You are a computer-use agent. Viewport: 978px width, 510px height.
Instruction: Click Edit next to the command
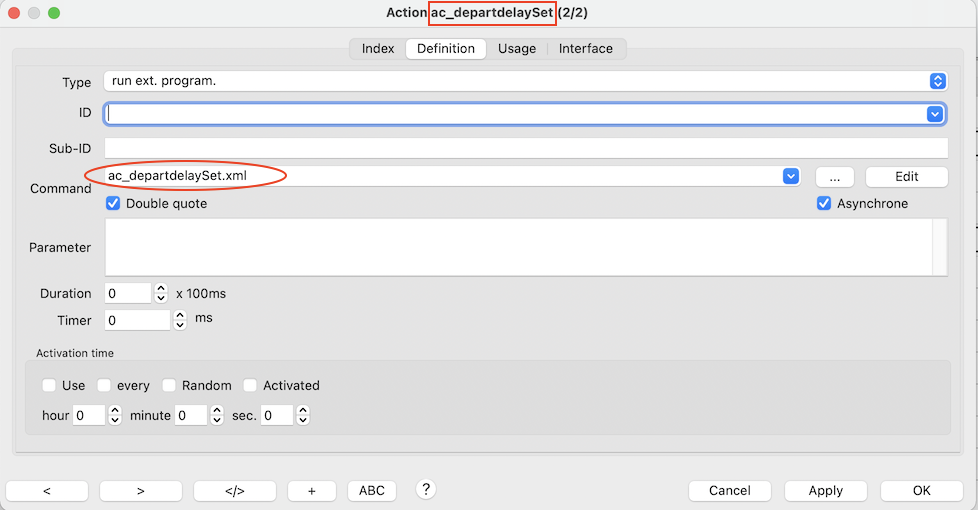tap(906, 176)
